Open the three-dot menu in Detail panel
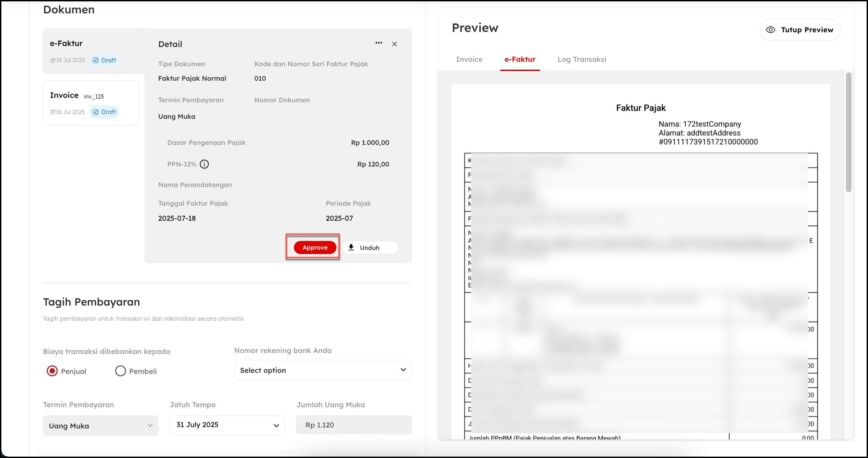868x458 pixels. [379, 43]
